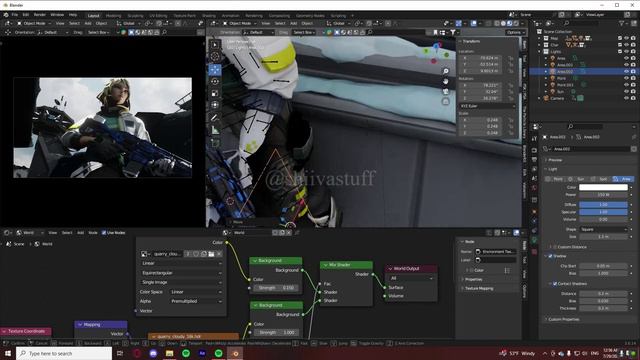Expand the Texture Mapping panel in node sidebar

[x=479, y=289]
